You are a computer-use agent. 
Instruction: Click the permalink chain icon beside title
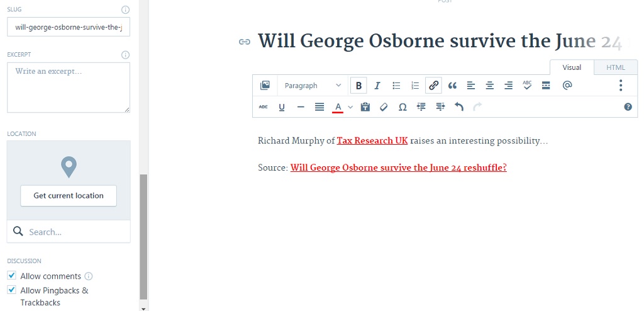point(245,42)
